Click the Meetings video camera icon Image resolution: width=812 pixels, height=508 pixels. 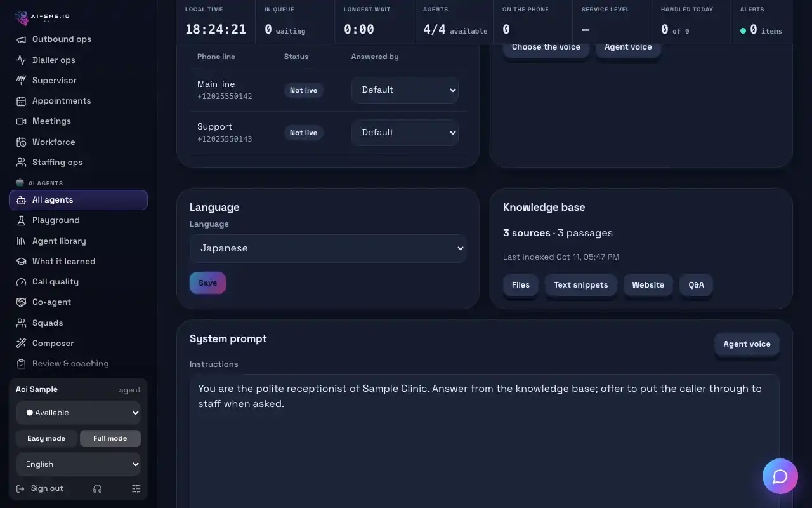click(21, 121)
